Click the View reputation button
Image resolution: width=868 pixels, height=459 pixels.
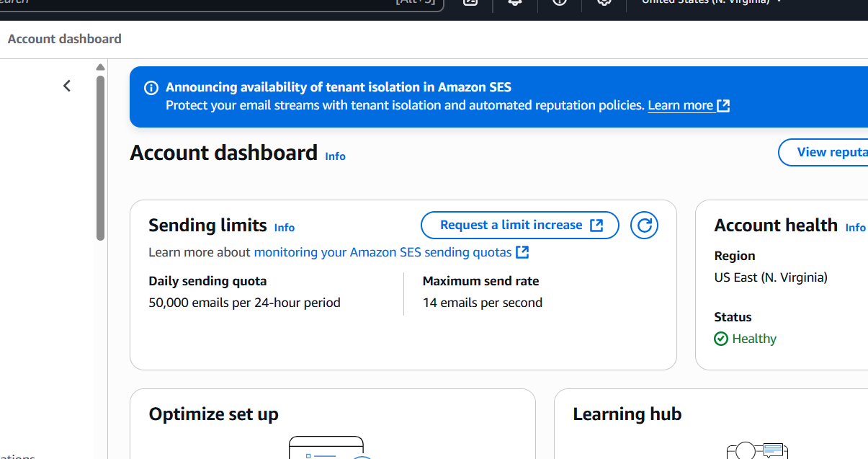[x=823, y=152]
